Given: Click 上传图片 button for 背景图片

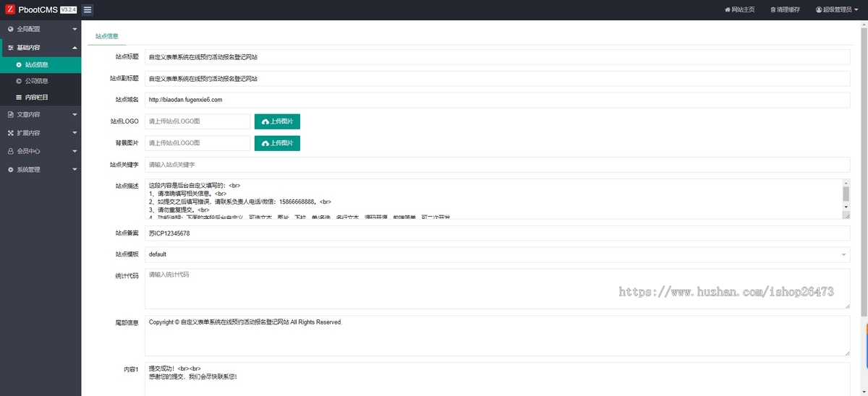Looking at the screenshot, I should (277, 143).
